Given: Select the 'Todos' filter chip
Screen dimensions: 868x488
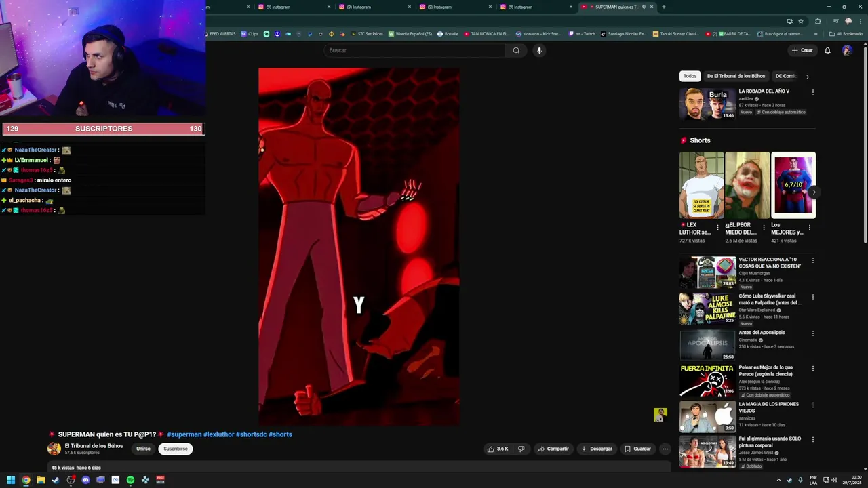Looking at the screenshot, I should coord(690,76).
